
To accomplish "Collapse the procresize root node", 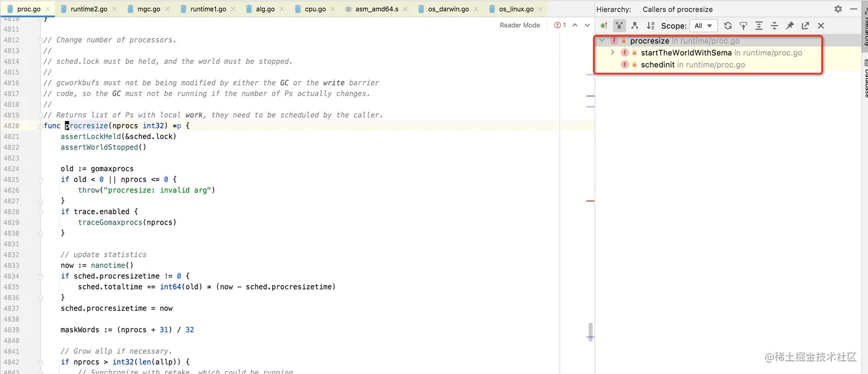I will point(602,41).
